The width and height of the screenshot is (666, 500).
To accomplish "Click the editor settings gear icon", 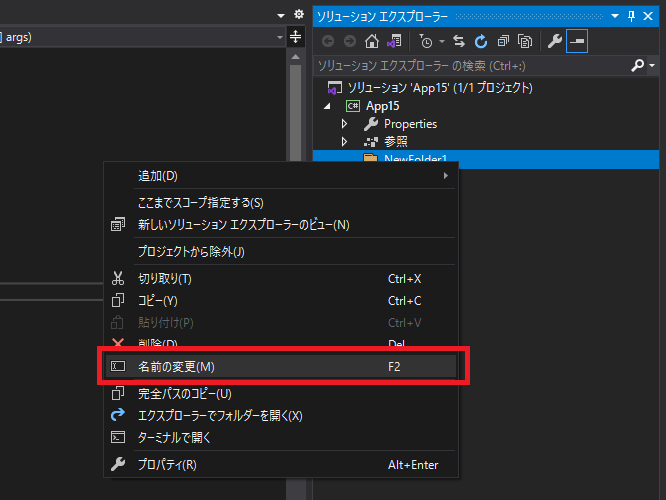I will click(298, 16).
